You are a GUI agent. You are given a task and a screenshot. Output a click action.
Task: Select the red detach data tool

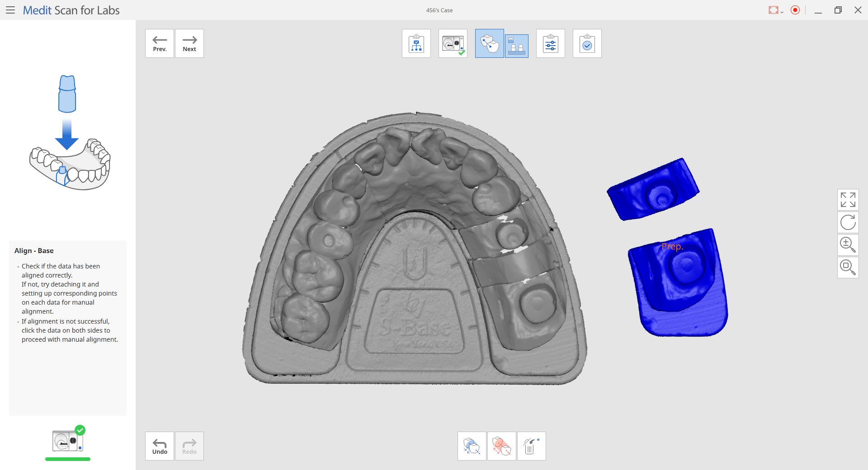click(x=502, y=446)
